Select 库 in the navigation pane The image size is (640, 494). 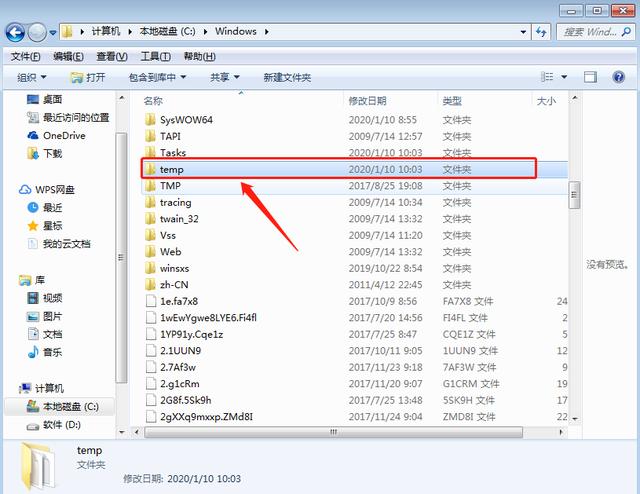[x=32, y=280]
